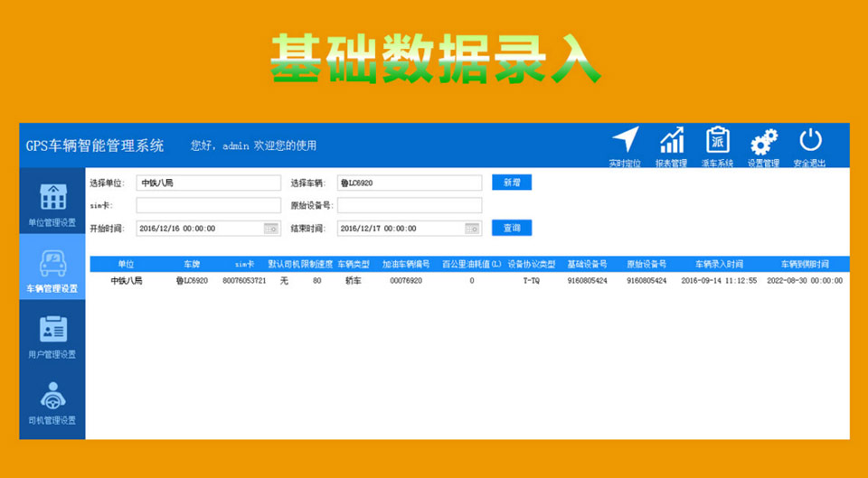The height and width of the screenshot is (478, 868).
Task: Click the 车辆录入时间 column header
Action: [719, 265]
